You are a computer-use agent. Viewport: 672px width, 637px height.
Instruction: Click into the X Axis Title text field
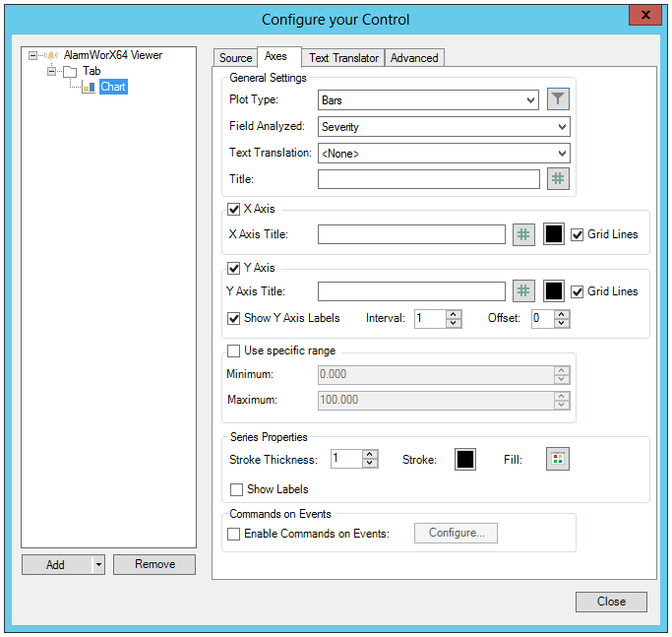click(x=411, y=234)
